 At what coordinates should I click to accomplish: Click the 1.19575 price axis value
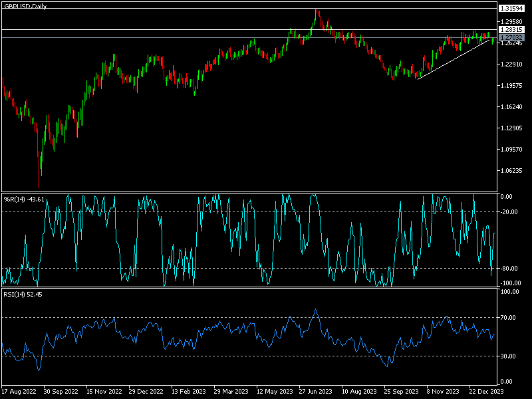point(511,86)
